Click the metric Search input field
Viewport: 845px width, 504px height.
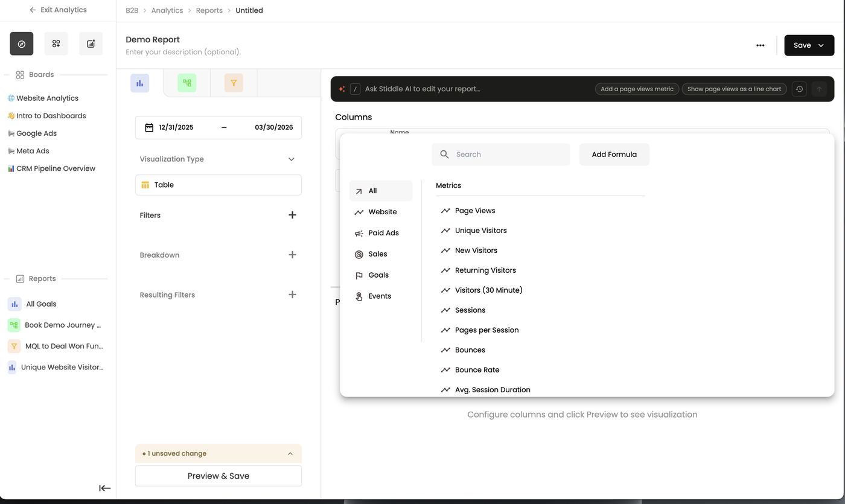(x=501, y=155)
